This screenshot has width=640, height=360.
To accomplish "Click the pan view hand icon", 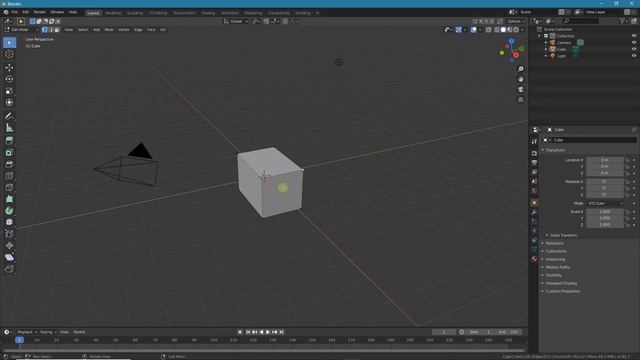I will pyautogui.click(x=520, y=79).
